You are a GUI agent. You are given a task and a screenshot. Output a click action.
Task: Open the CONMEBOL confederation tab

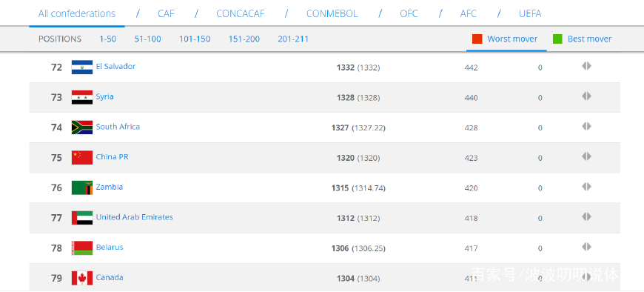coord(332,13)
